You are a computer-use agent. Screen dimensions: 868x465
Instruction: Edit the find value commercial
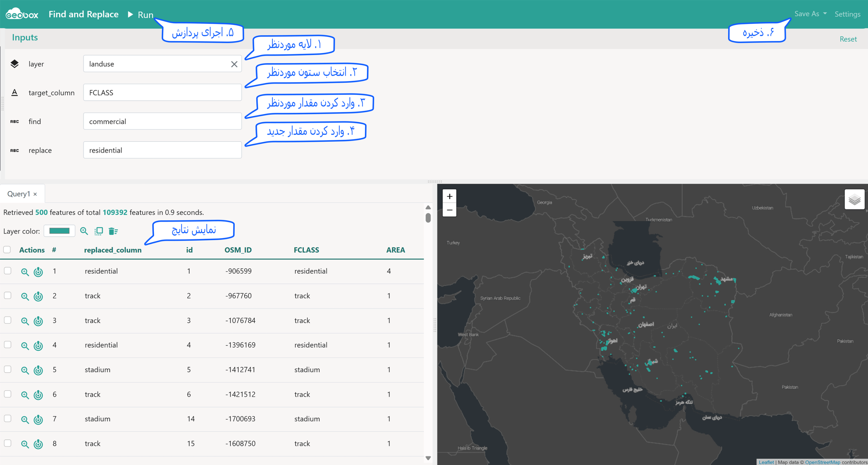pos(162,121)
